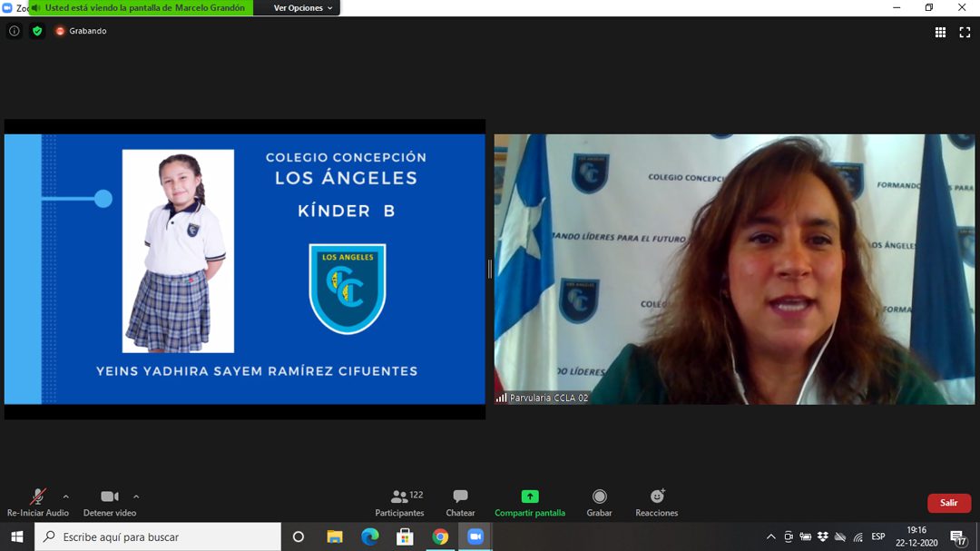Open Google Chrome from the taskbar
This screenshot has width=980, height=551.
click(440, 537)
